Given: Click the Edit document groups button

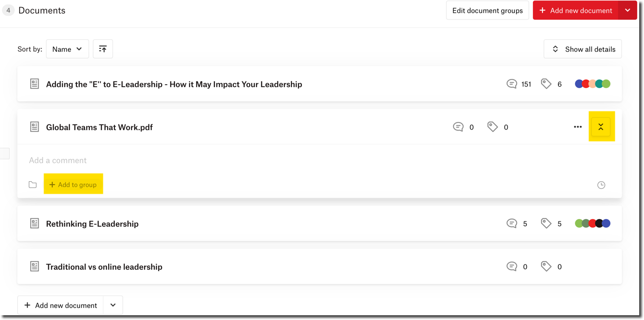Looking at the screenshot, I should (x=488, y=11).
